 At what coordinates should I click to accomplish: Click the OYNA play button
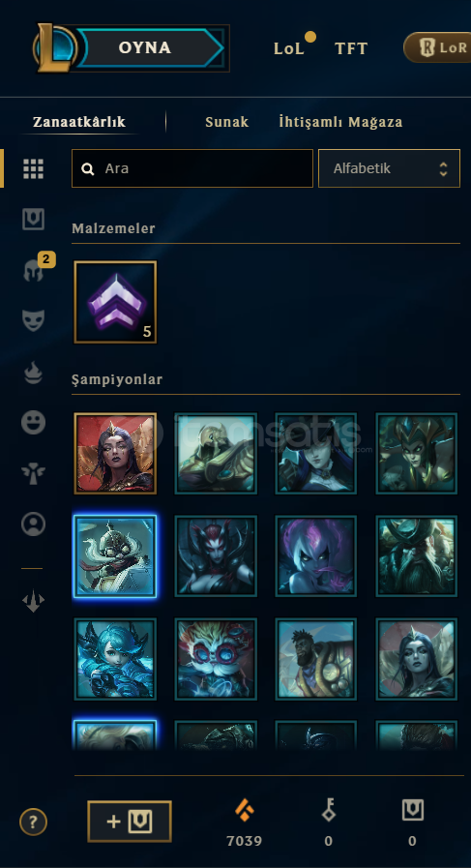pyautogui.click(x=145, y=47)
